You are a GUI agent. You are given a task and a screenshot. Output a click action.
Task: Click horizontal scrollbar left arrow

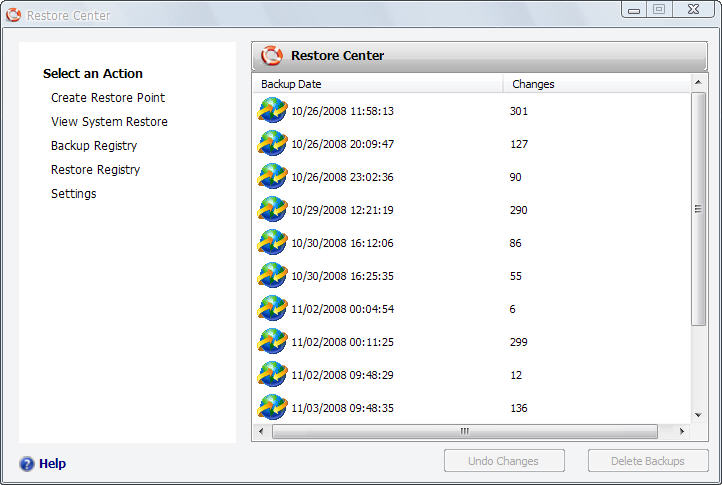click(262, 432)
